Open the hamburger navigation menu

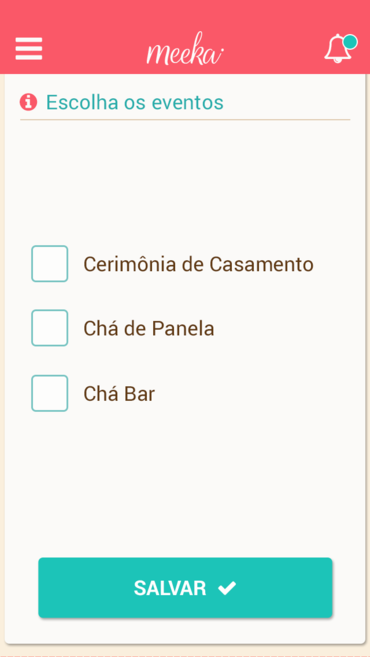(29, 49)
